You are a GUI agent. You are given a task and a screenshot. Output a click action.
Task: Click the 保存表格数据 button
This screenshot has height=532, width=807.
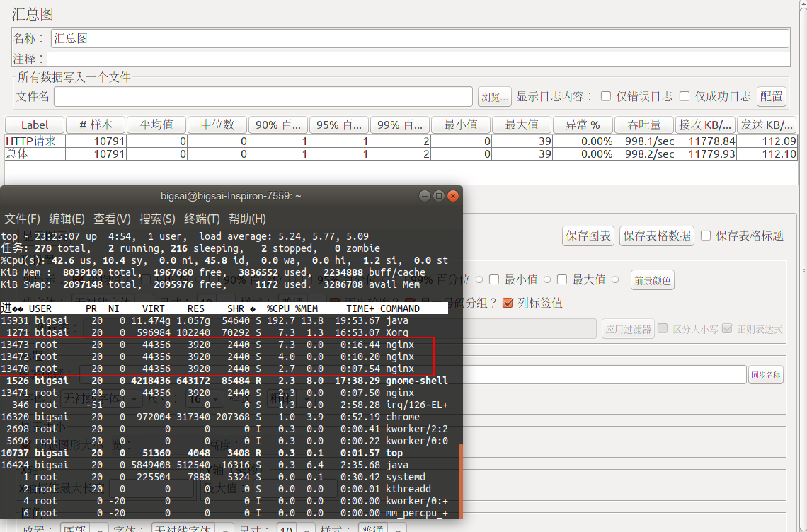657,236
